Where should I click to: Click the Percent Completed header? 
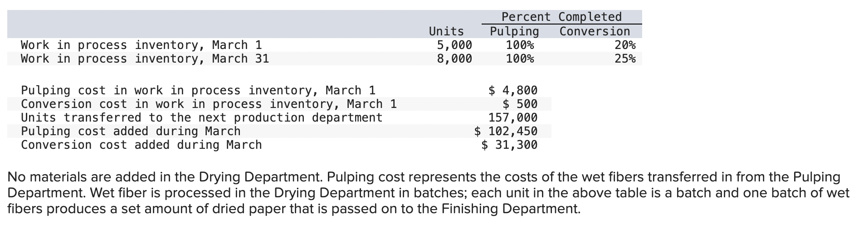pyautogui.click(x=561, y=17)
